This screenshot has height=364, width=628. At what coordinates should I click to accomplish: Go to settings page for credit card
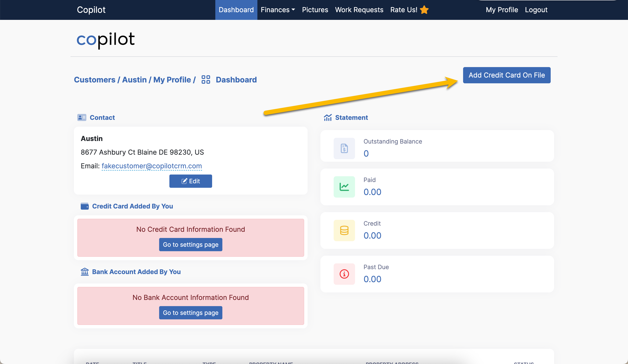tap(191, 245)
